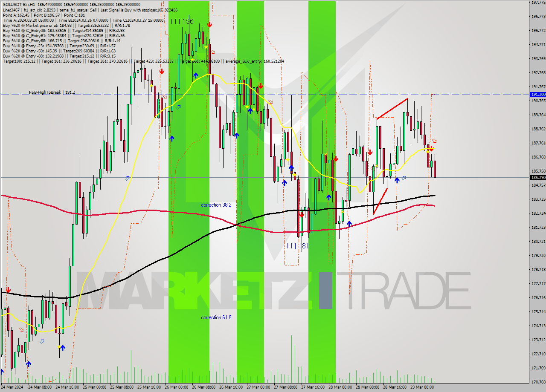Screen dimensions: 546x392
Task: Click the 174.713 price axis label
Action: point(538,326)
